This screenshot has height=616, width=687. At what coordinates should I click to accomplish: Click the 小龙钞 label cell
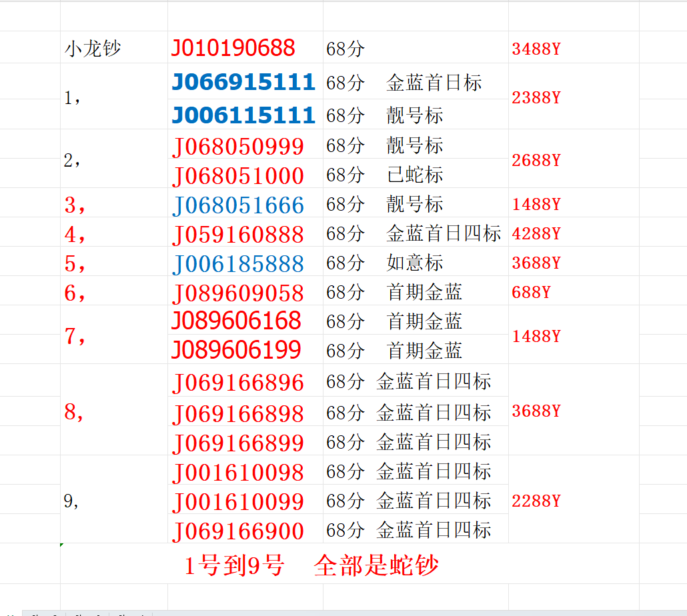point(93,49)
